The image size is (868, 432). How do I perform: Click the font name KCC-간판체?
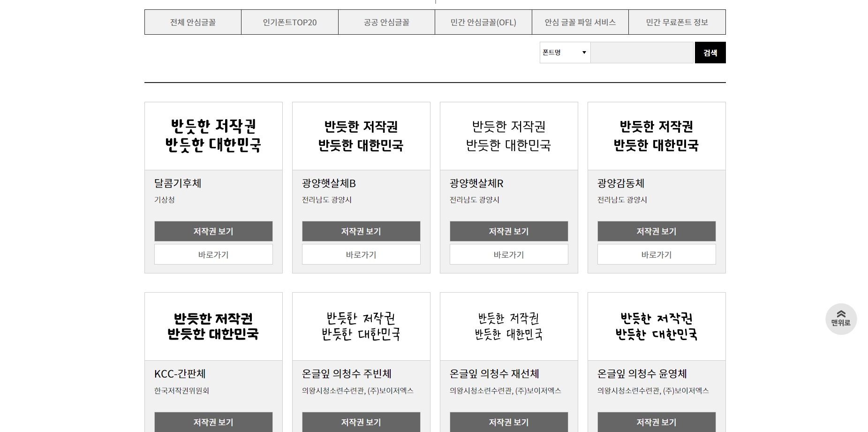(180, 374)
